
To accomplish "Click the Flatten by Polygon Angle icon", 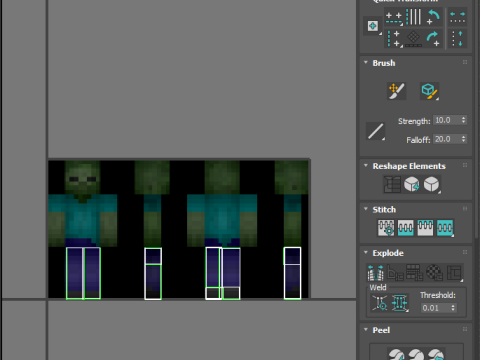I will [x=395, y=272].
